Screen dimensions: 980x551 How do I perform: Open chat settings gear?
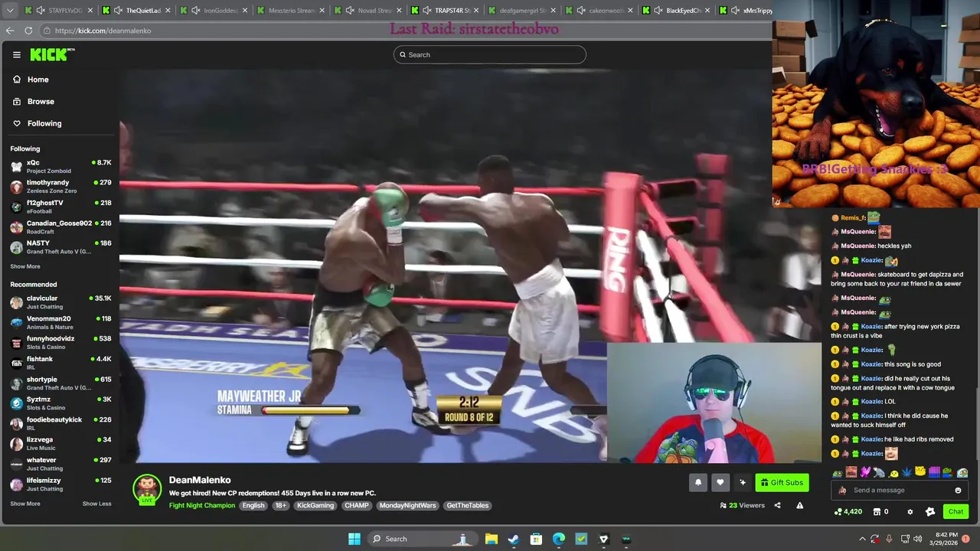pyautogui.click(x=910, y=512)
